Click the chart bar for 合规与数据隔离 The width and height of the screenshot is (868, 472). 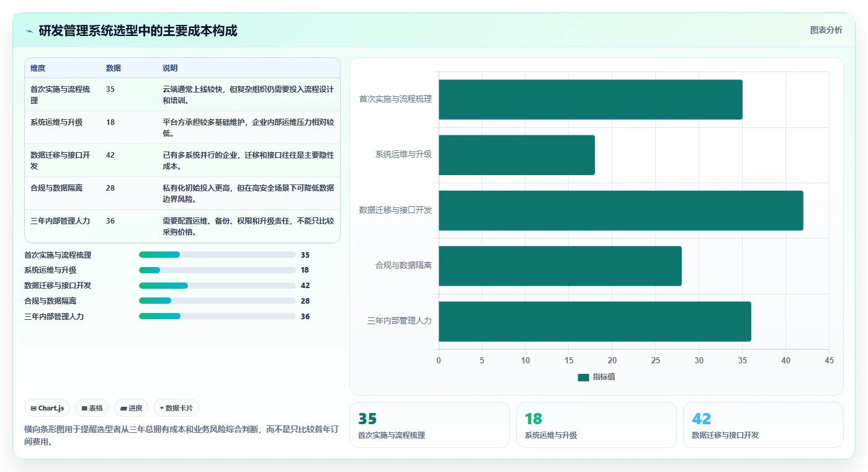[x=560, y=266]
